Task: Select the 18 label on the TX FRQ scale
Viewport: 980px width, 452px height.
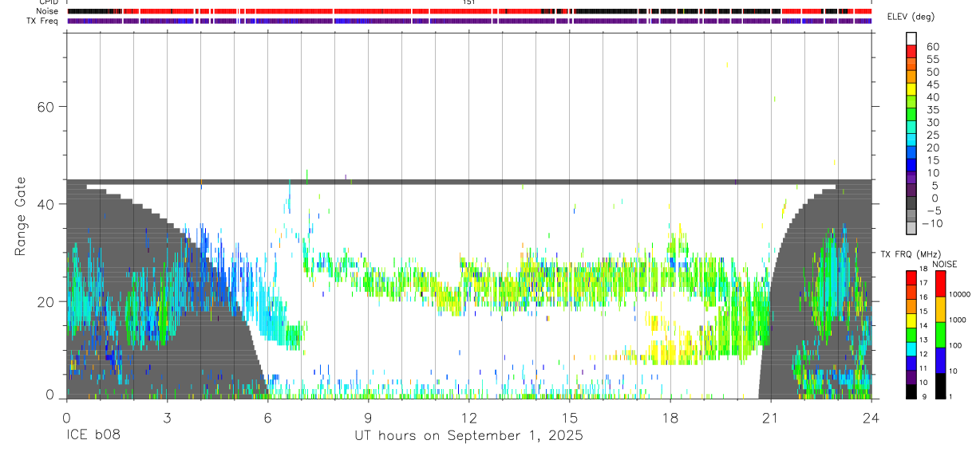Action: pos(923,269)
